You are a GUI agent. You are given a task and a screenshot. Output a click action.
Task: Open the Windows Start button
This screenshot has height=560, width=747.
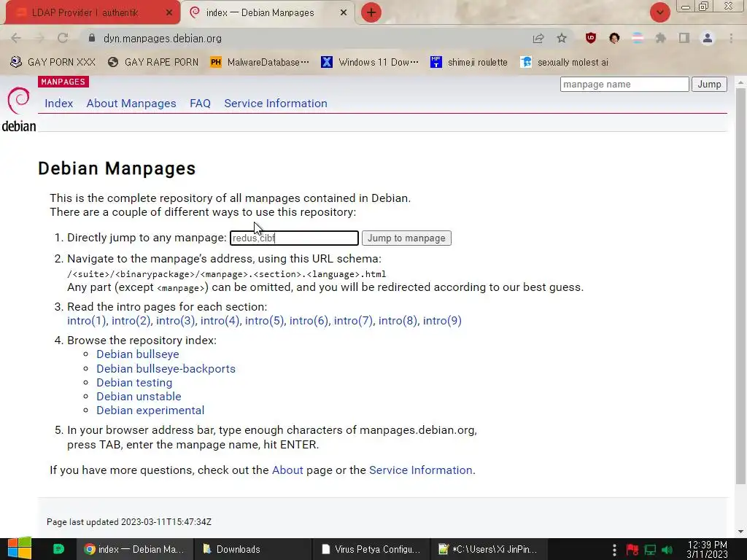20,549
